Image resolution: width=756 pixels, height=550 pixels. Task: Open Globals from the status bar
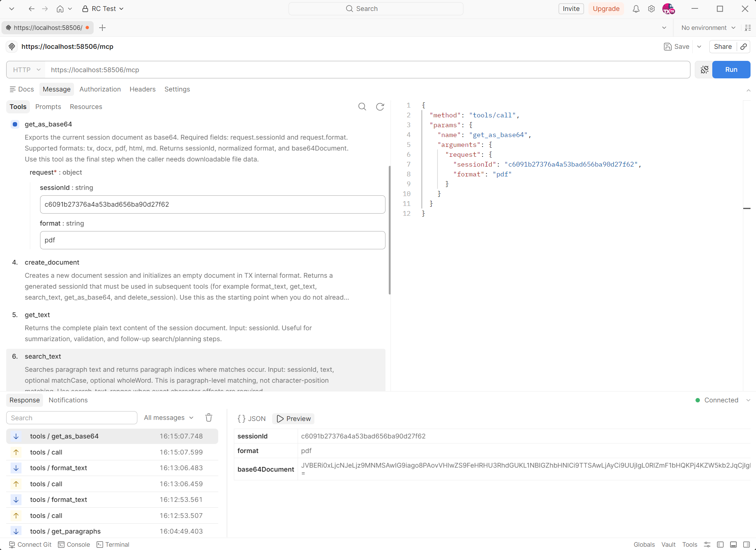[644, 545]
